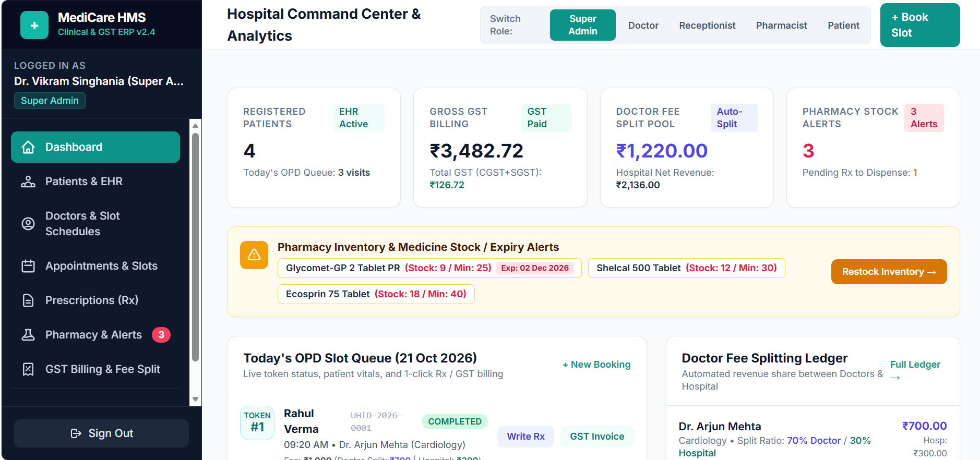Click the + Book Slot button
Image resolution: width=980 pixels, height=460 pixels.
pyautogui.click(x=920, y=25)
